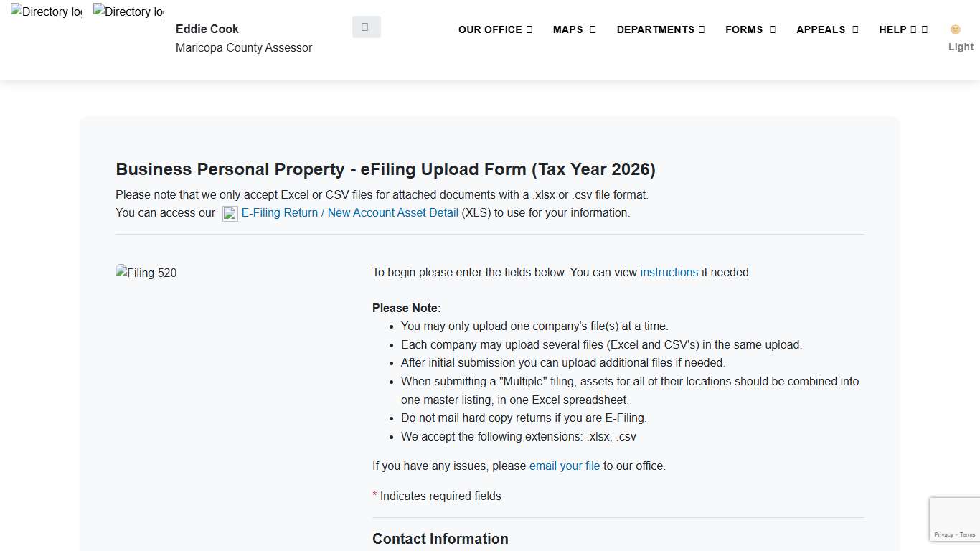Open the reCAPTCHA Terms link

point(968,534)
